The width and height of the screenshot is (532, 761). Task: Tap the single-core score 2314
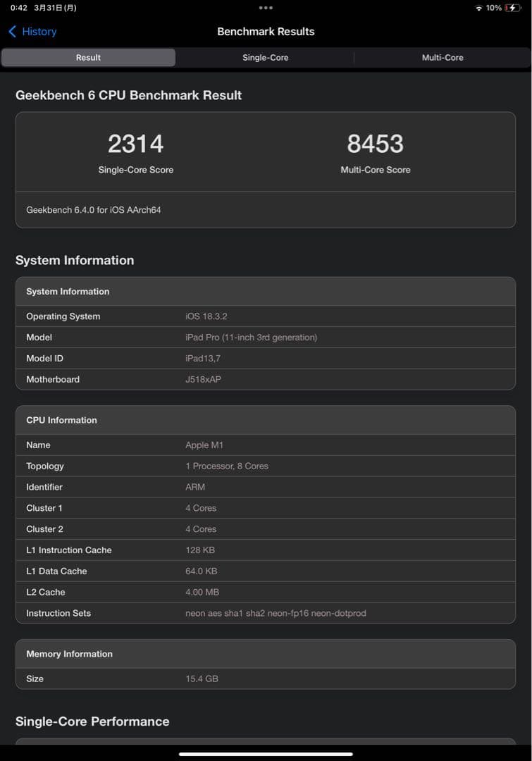tap(135, 144)
